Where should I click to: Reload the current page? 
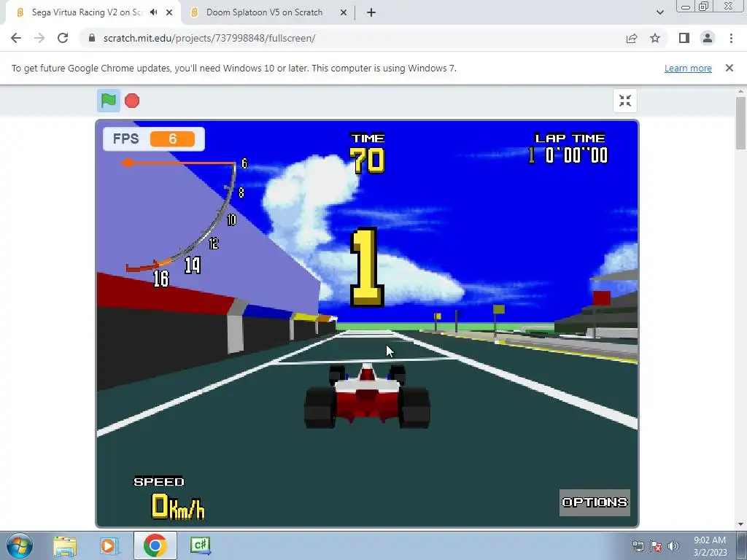click(x=63, y=38)
